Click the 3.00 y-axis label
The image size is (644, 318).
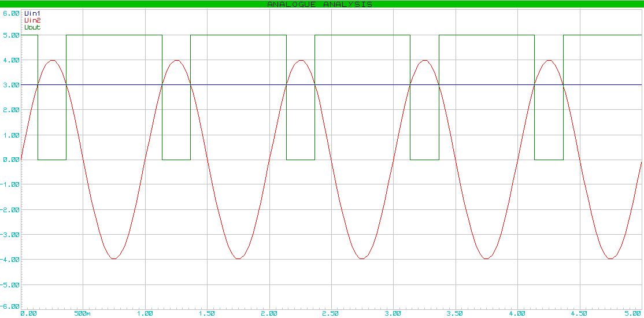[x=11, y=86]
